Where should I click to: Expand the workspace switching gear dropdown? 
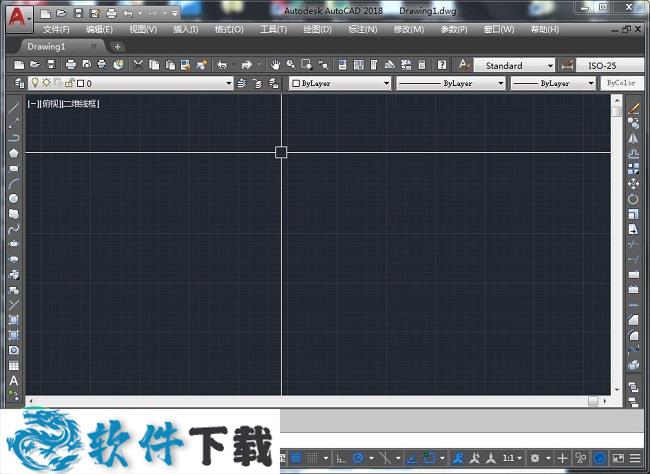pyautogui.click(x=548, y=458)
